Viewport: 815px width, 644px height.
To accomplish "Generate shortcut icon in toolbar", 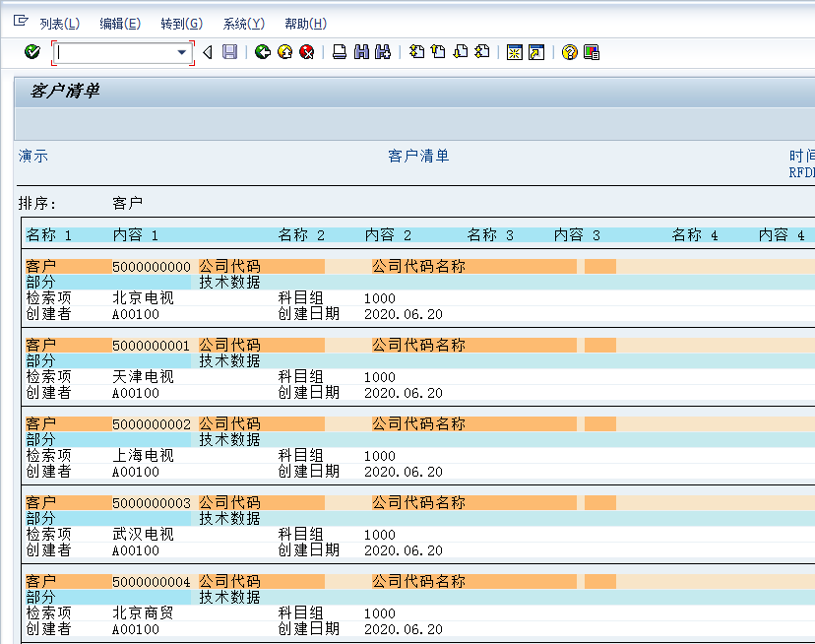I will (536, 52).
